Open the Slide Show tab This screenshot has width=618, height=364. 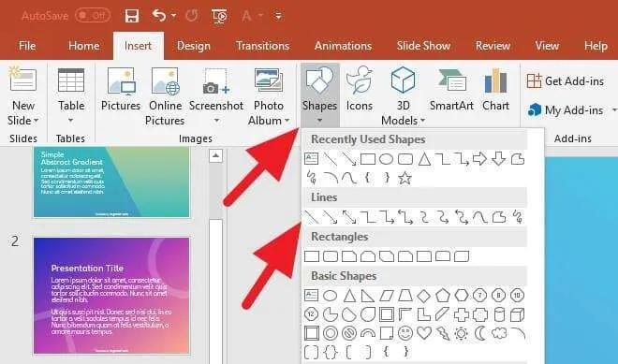click(x=423, y=46)
